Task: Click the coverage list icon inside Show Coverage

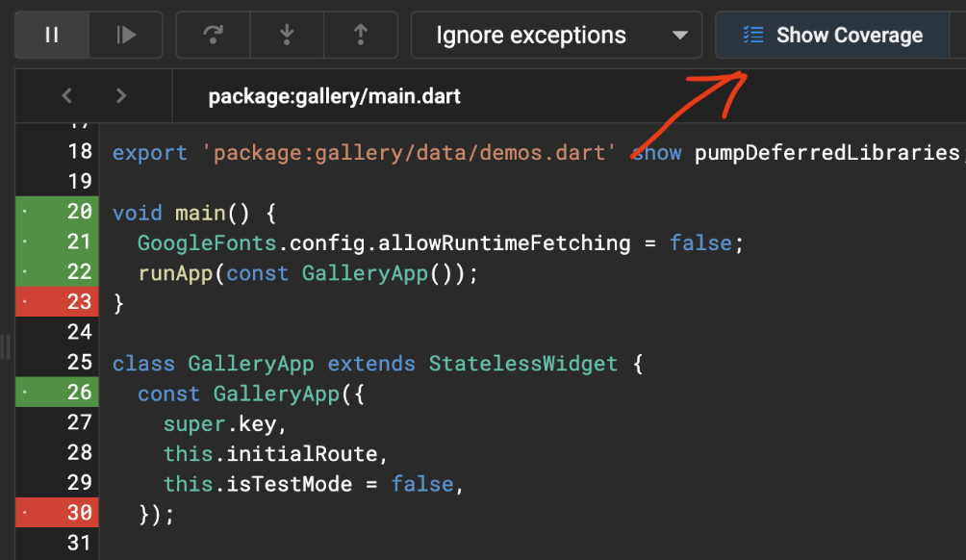Action: pyautogui.click(x=753, y=35)
